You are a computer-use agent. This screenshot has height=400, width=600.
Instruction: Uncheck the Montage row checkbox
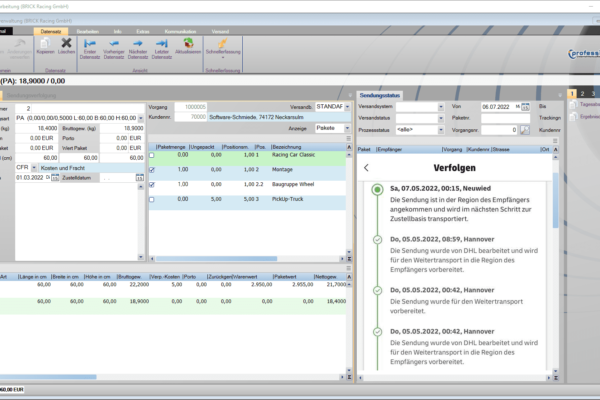(x=152, y=170)
